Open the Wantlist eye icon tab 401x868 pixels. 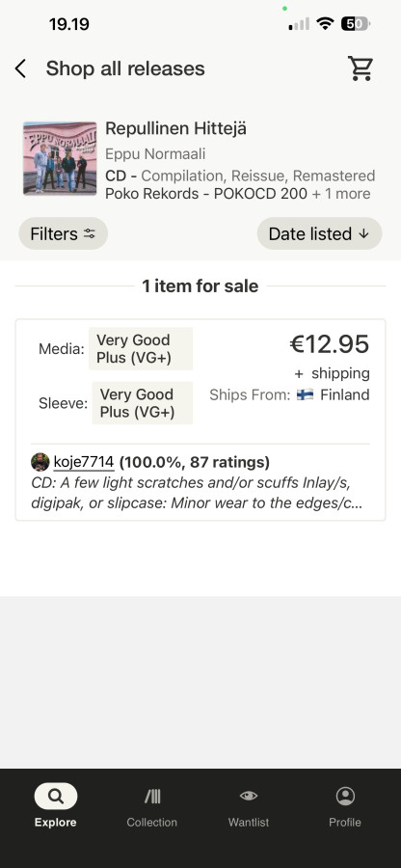tap(249, 805)
